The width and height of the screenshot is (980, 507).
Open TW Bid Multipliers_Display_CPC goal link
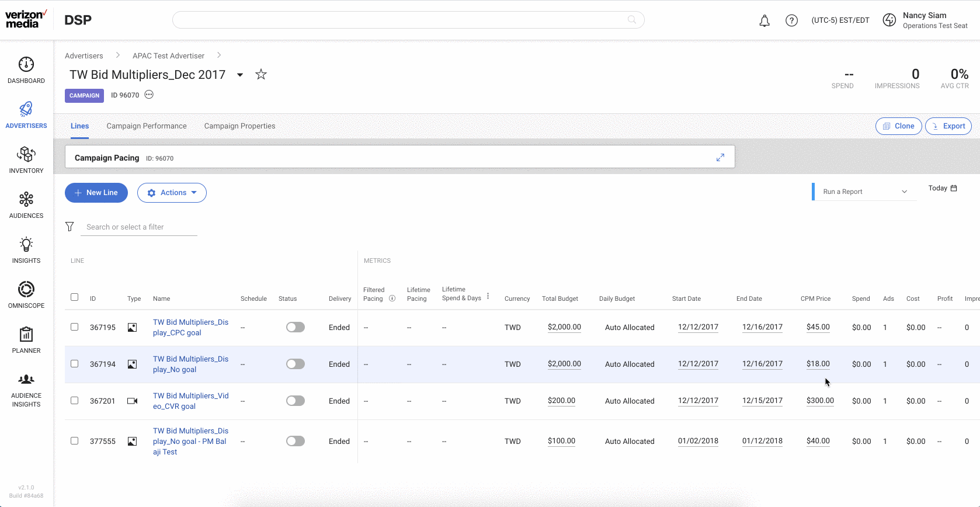coord(190,327)
